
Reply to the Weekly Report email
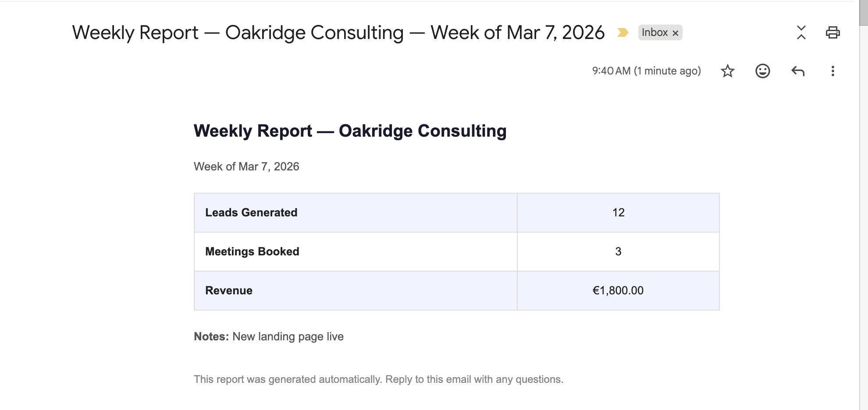tap(798, 71)
